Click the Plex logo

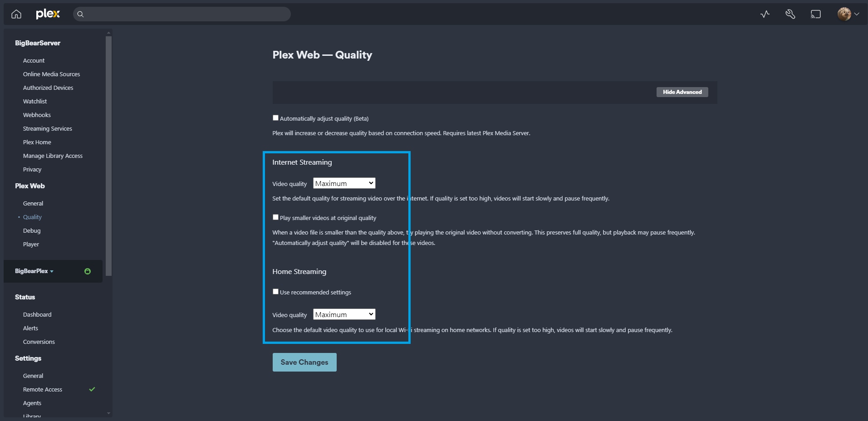48,14
